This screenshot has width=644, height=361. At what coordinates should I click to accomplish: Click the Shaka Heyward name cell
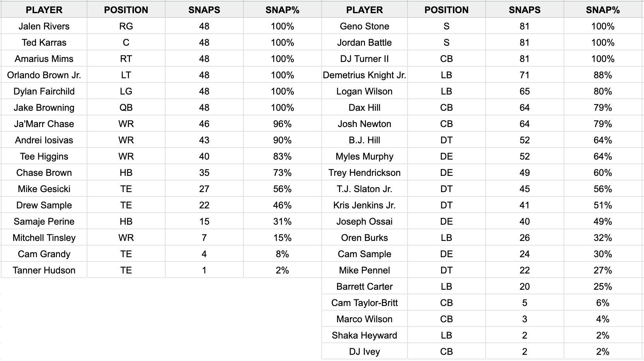pyautogui.click(x=364, y=335)
